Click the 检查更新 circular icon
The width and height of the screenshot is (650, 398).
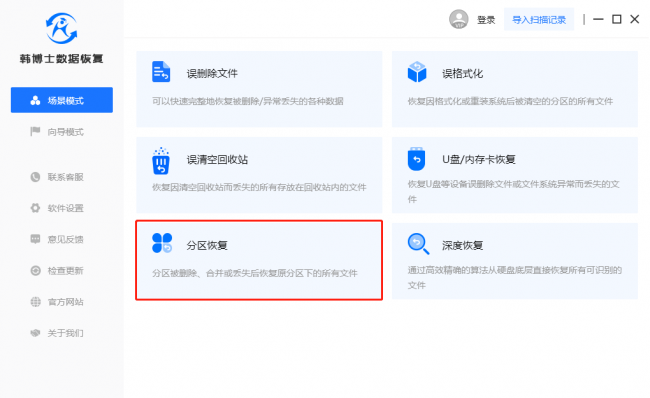(36, 271)
